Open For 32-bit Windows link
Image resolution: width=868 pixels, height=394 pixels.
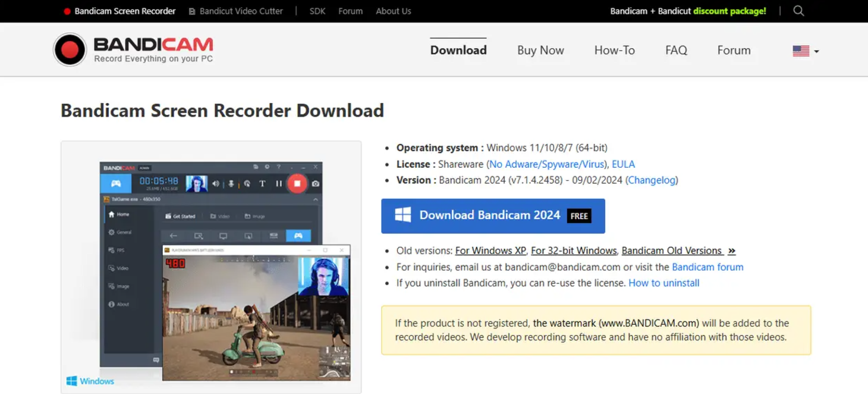pos(574,251)
